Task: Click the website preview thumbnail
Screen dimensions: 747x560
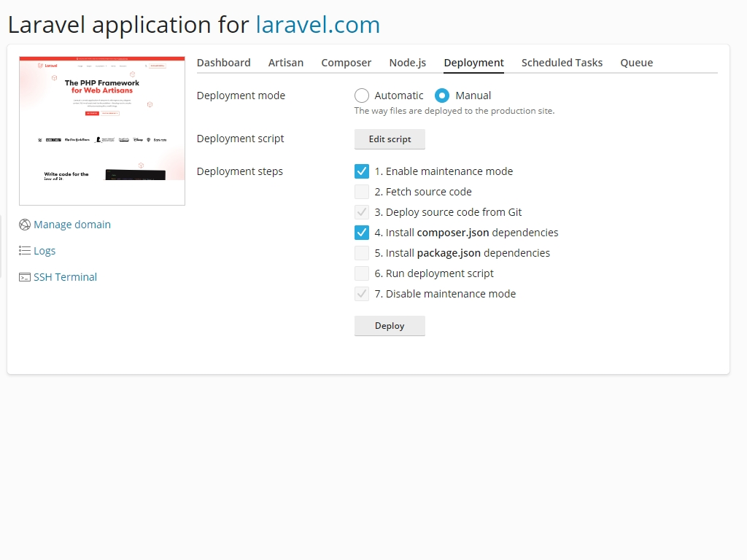Action: pyautogui.click(x=102, y=130)
